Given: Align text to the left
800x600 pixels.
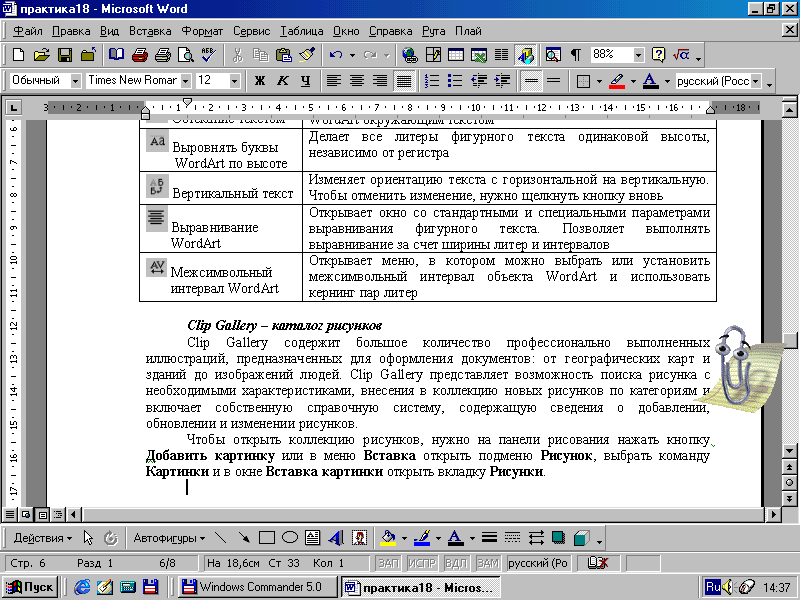Looking at the screenshot, I should 334,81.
